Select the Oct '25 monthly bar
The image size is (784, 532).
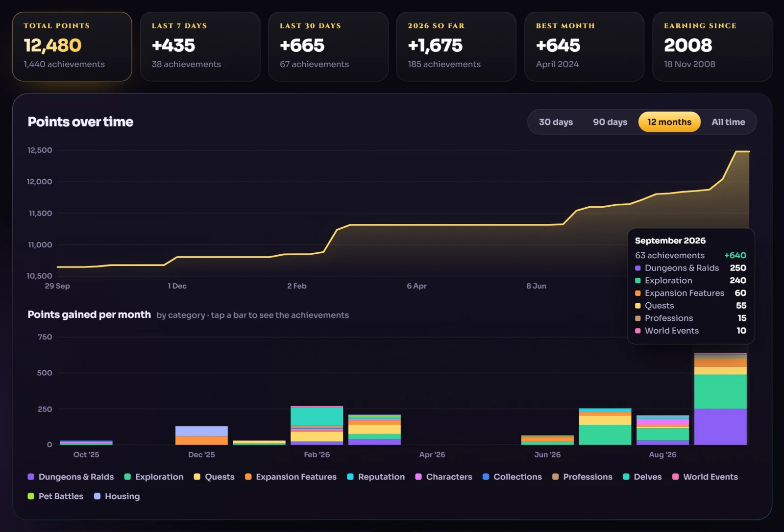pyautogui.click(x=86, y=443)
